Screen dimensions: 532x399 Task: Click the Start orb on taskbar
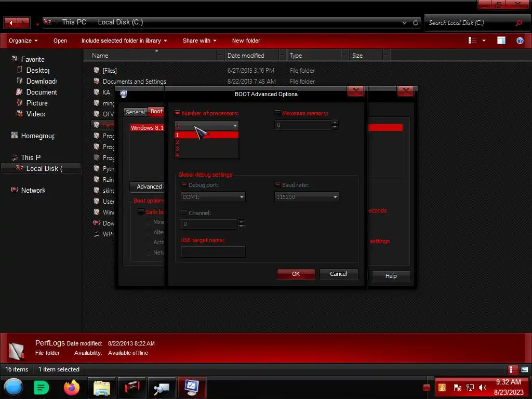(14, 387)
